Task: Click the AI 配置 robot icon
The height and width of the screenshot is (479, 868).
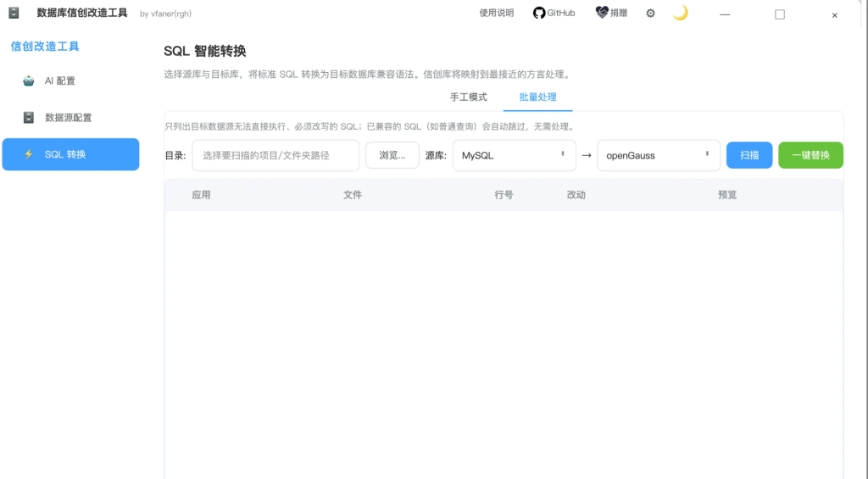Action: tap(28, 81)
